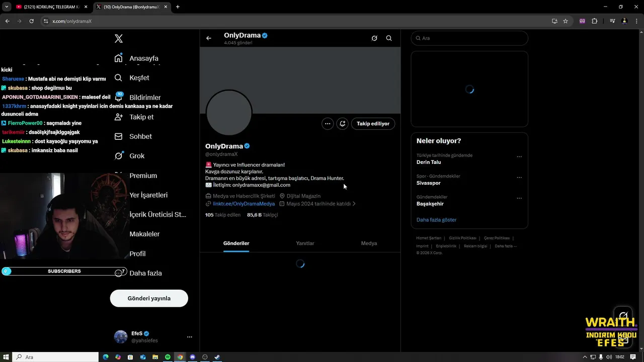644x362 pixels.
Task: Expand the footer Daha fazla menu
Action: click(506, 246)
